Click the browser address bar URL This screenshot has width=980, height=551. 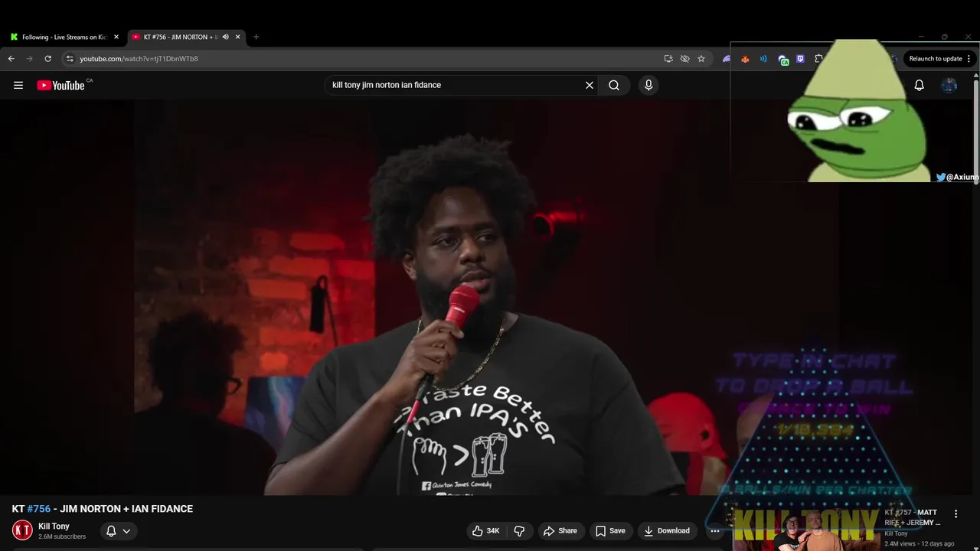click(139, 58)
